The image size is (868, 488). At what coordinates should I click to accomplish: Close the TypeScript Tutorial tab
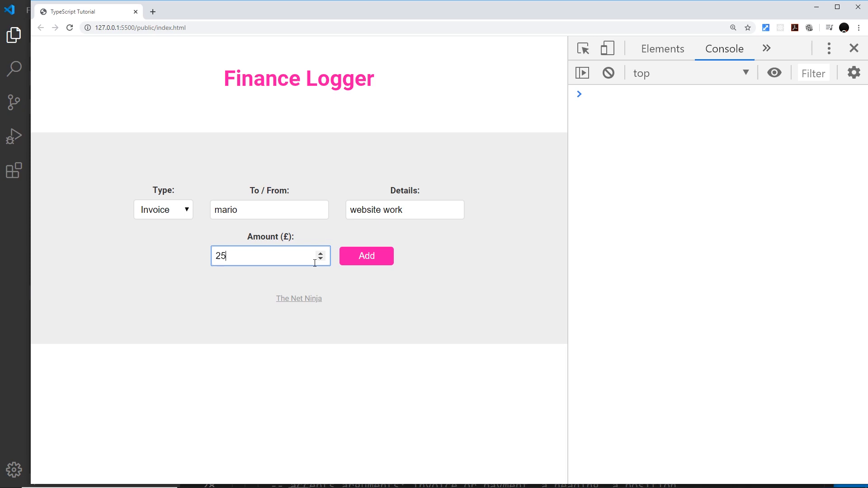coord(135,12)
